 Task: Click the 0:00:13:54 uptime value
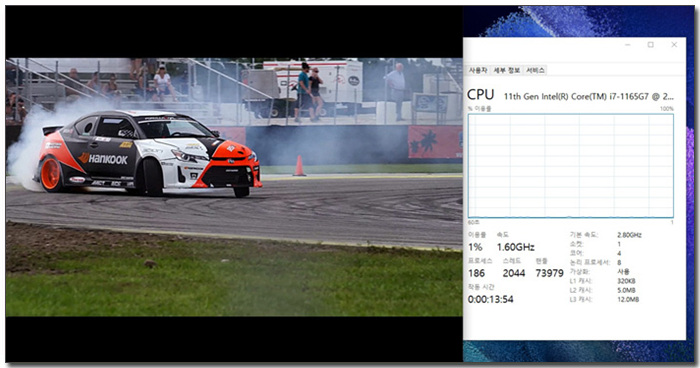[491, 300]
